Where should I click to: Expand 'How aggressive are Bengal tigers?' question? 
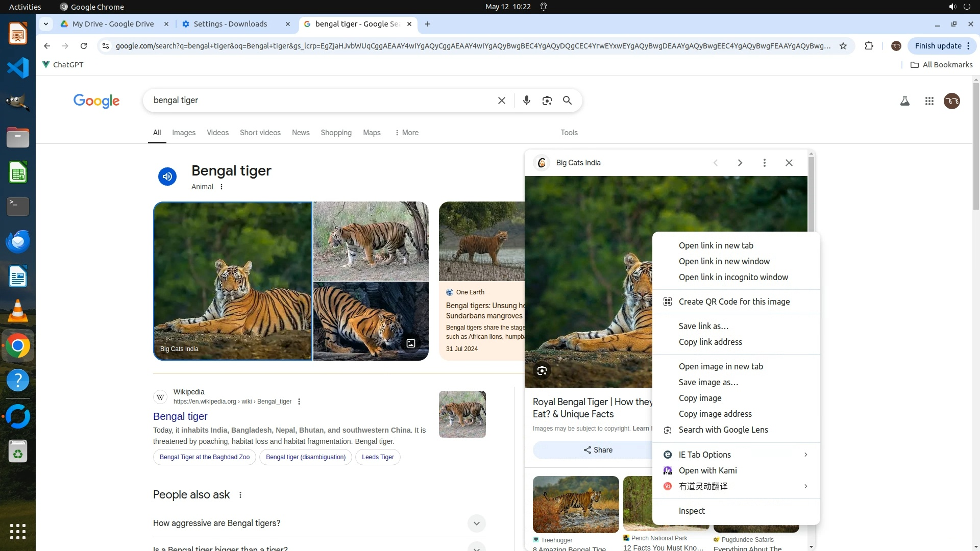point(476,523)
